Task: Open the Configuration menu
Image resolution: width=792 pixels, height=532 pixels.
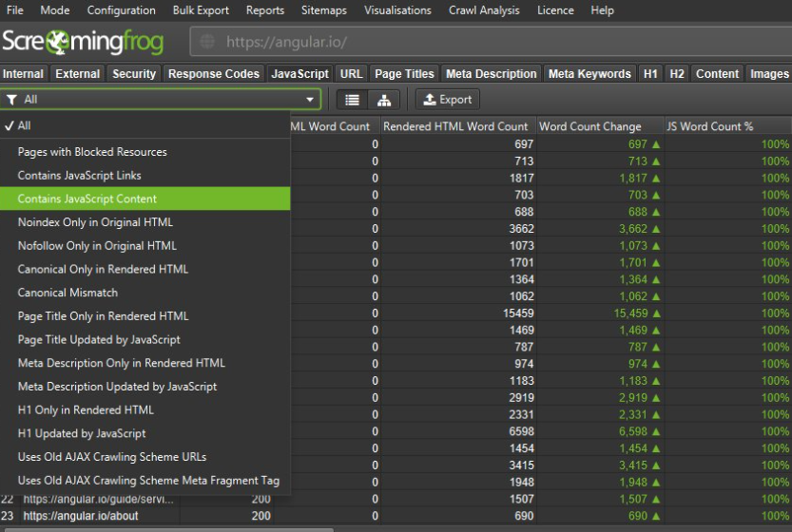Action: [x=122, y=10]
